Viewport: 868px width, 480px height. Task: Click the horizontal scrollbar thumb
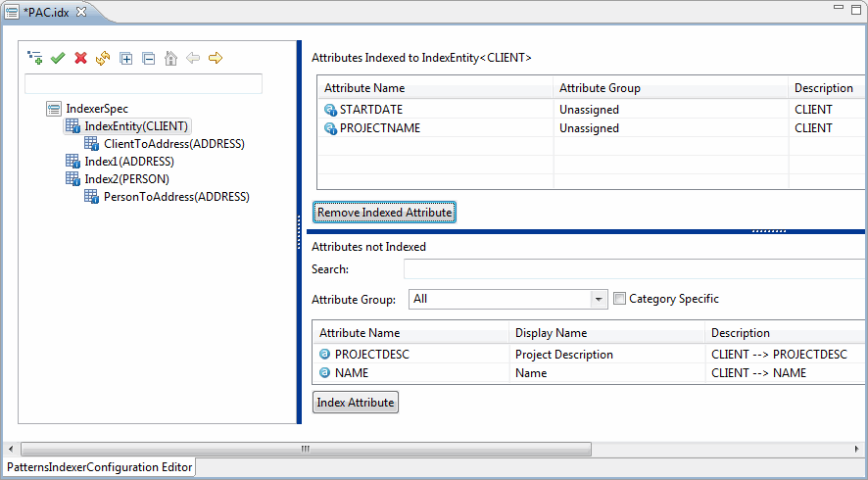coord(306,449)
